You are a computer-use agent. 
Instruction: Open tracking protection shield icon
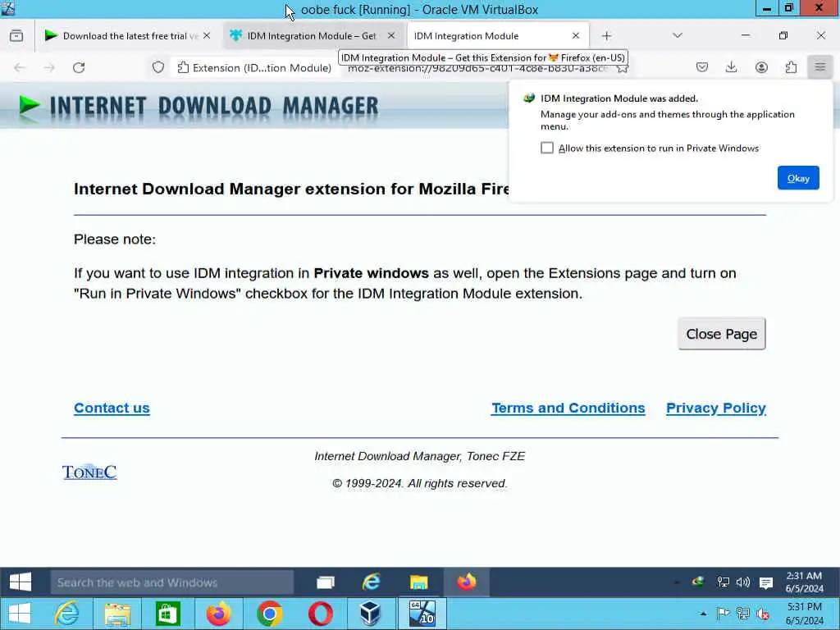(158, 67)
